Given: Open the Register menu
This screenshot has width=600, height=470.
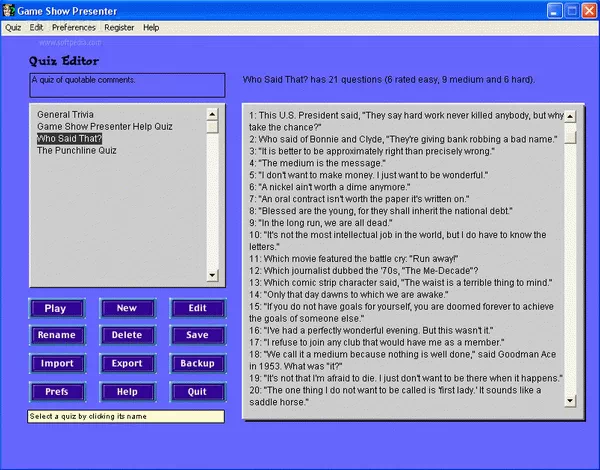Looking at the screenshot, I should (x=119, y=28).
